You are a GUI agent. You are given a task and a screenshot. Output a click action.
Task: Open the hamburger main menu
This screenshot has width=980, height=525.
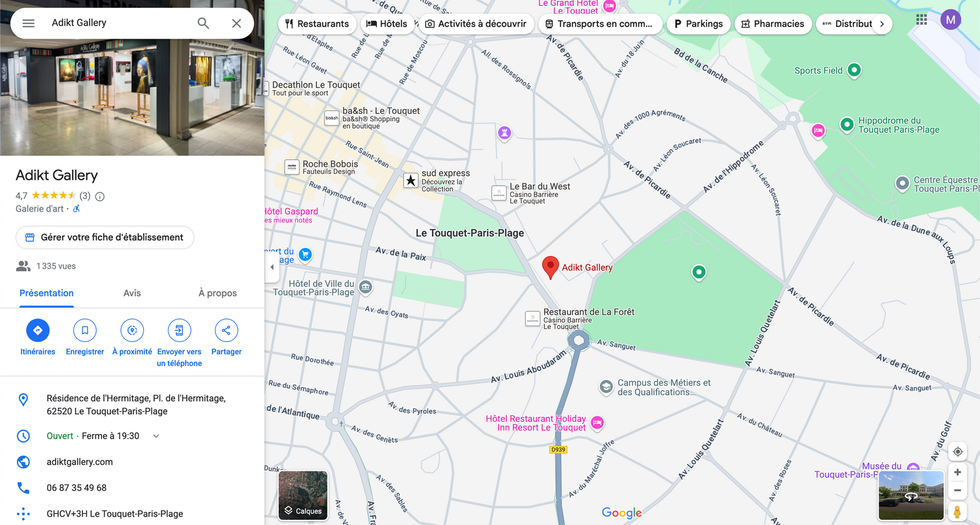pyautogui.click(x=28, y=24)
